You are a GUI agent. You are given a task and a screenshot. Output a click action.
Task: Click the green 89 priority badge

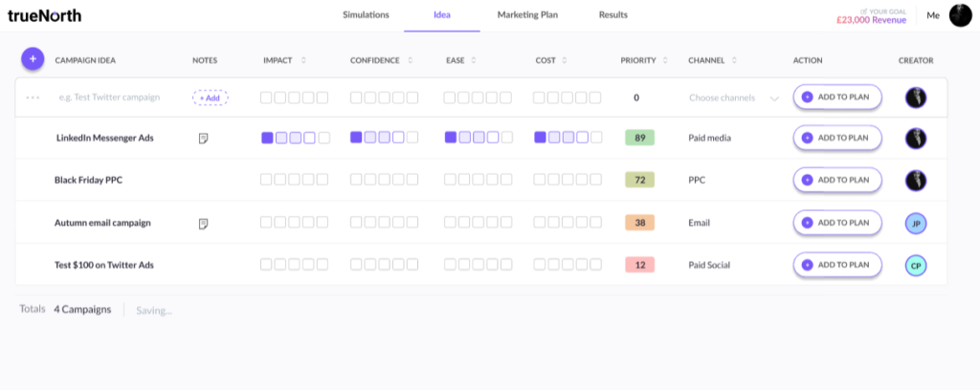click(x=638, y=138)
